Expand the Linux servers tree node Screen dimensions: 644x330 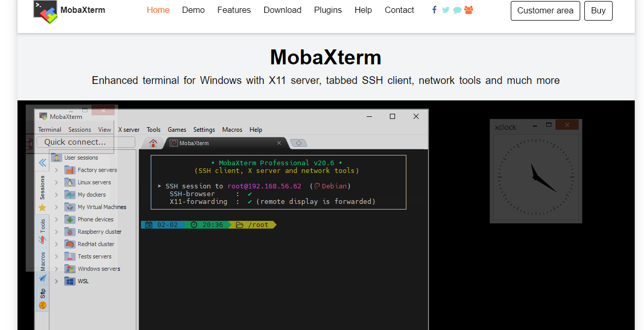(x=56, y=182)
